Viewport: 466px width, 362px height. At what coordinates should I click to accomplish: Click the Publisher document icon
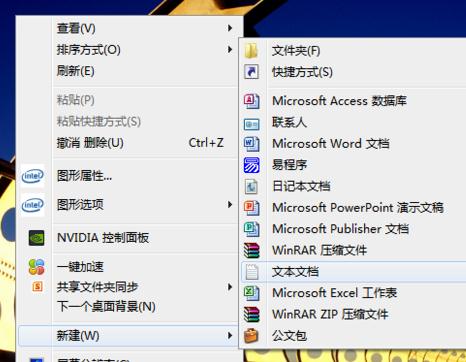[x=251, y=229]
